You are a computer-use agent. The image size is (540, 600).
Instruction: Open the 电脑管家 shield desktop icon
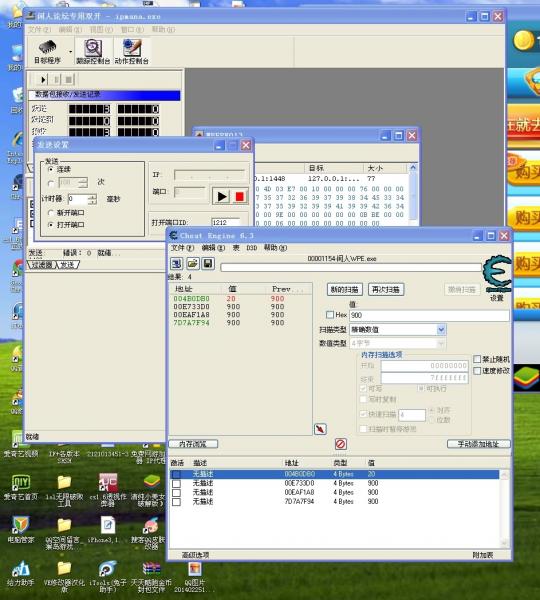[21, 530]
